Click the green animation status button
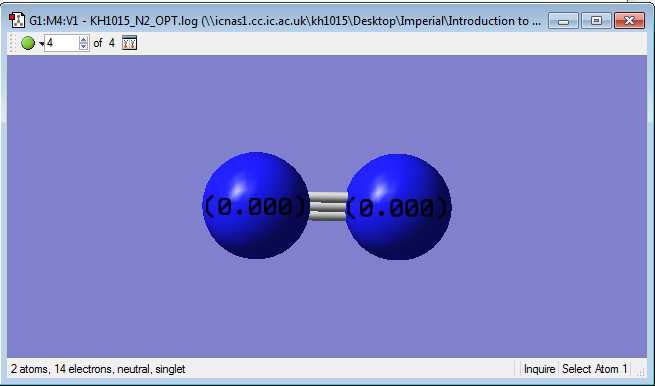The width and height of the screenshot is (655, 386). tap(28, 43)
